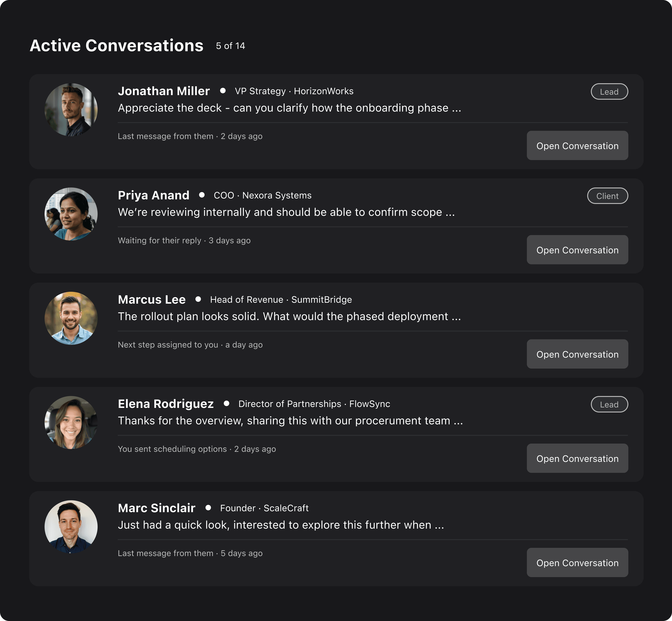
Task: Click the status dot next to Elena Rodriguez
Action: [227, 403]
